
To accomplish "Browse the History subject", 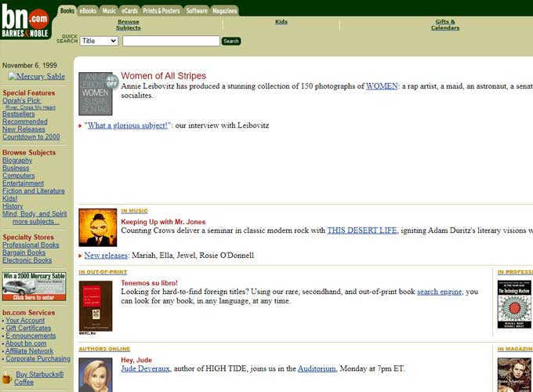I will 13,206.
